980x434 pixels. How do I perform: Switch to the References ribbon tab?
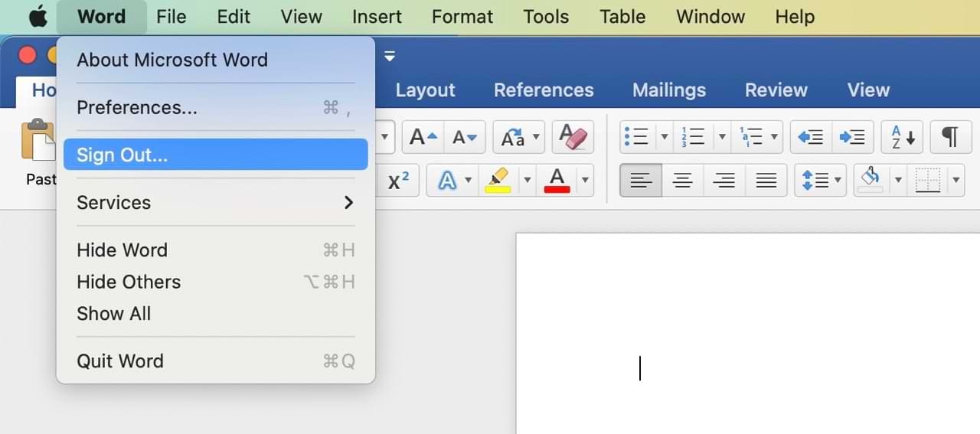point(544,90)
